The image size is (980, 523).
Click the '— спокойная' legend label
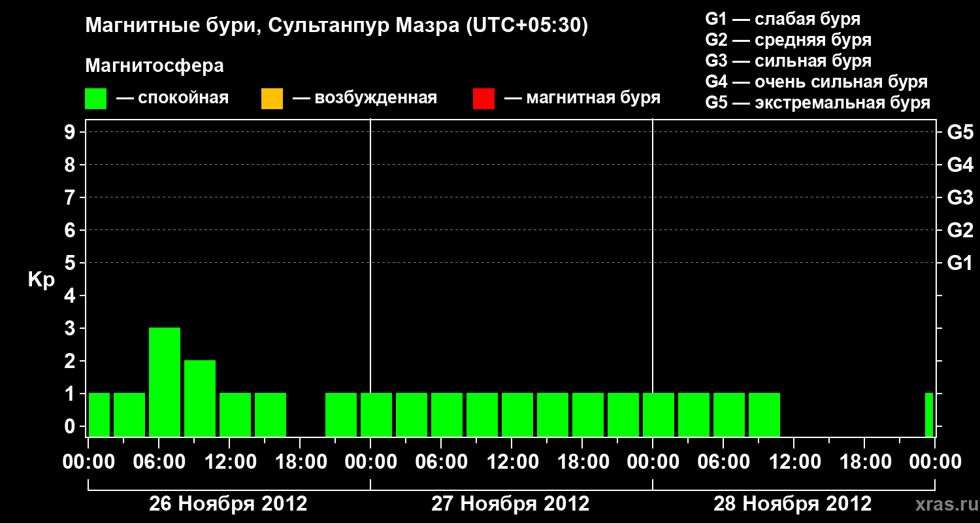[x=172, y=99]
